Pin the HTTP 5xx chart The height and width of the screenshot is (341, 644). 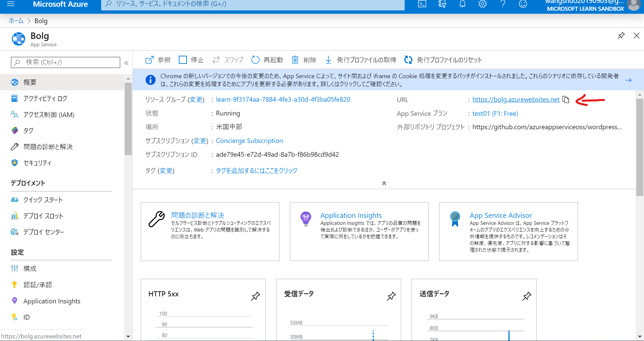(x=255, y=296)
